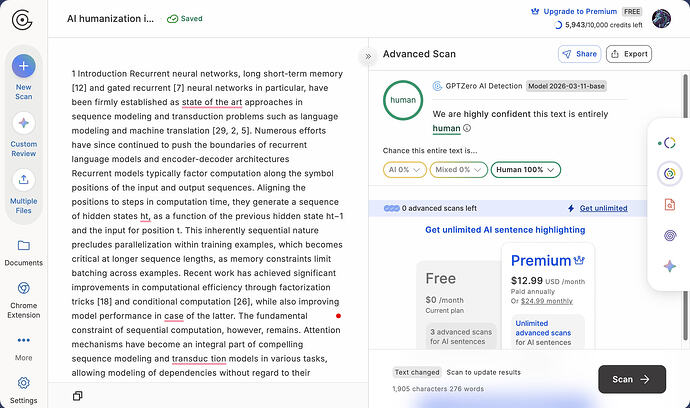Image resolution: width=690 pixels, height=408 pixels.
Task: Click 1,905 characters 276 words count
Action: (x=438, y=389)
